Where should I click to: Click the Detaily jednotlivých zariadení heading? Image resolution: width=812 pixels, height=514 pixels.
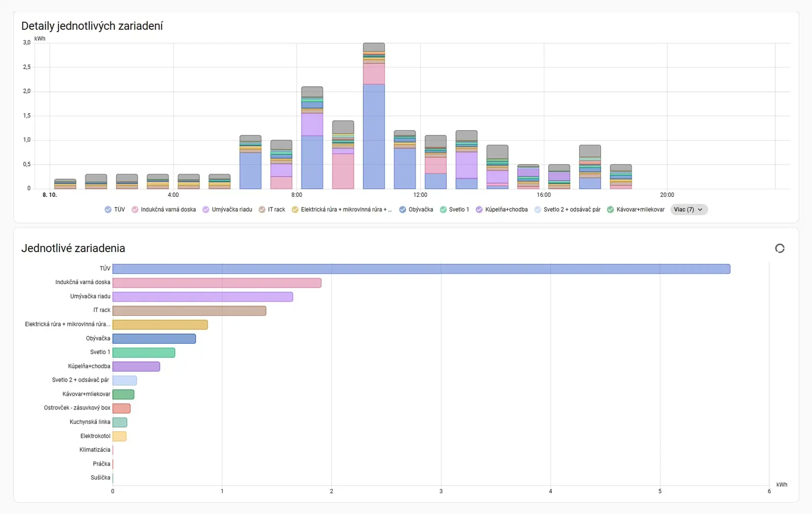[x=92, y=26]
